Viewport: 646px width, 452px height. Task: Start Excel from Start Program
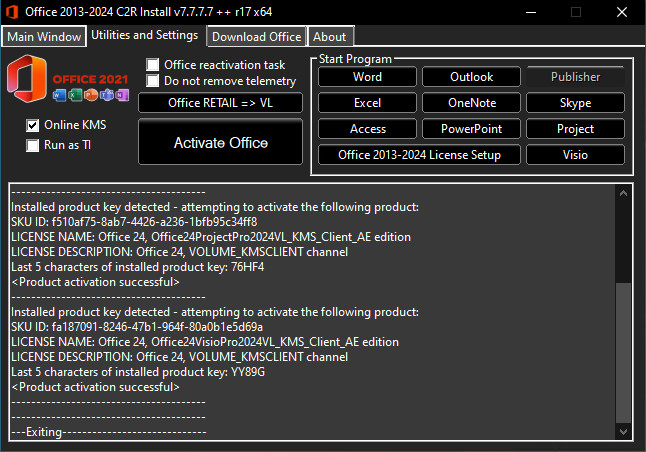click(367, 103)
